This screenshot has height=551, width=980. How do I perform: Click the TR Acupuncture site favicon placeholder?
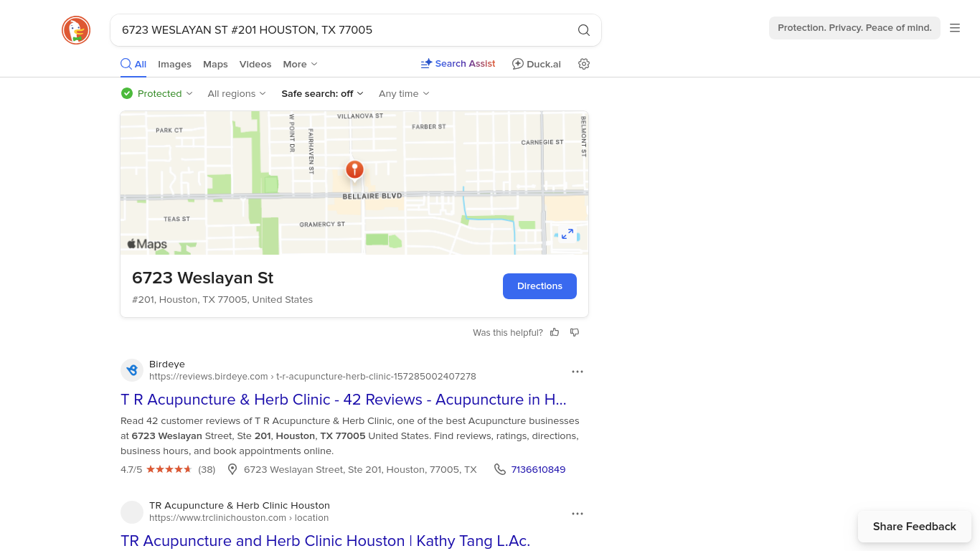point(132,512)
